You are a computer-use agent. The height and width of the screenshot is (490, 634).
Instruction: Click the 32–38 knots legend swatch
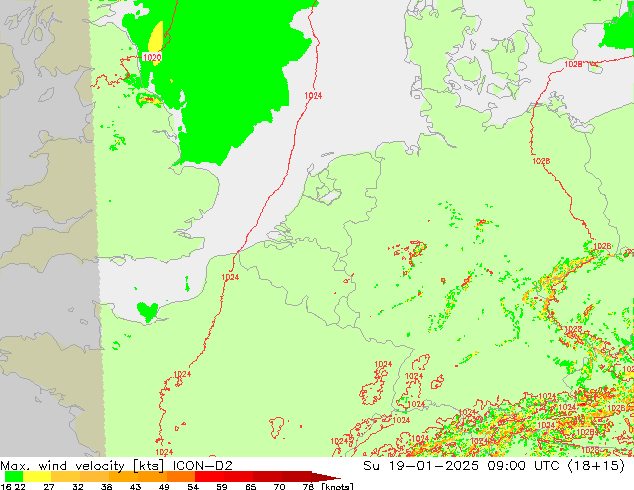pos(94,477)
